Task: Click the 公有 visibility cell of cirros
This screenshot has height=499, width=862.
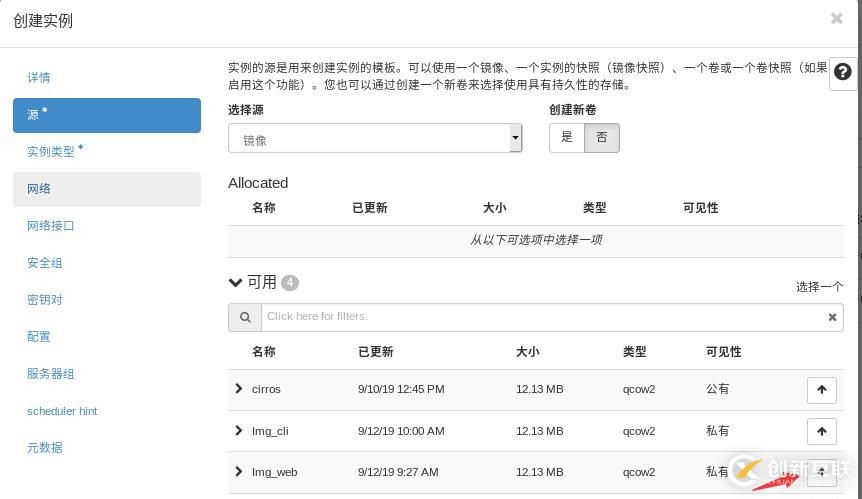Action: [x=717, y=389]
